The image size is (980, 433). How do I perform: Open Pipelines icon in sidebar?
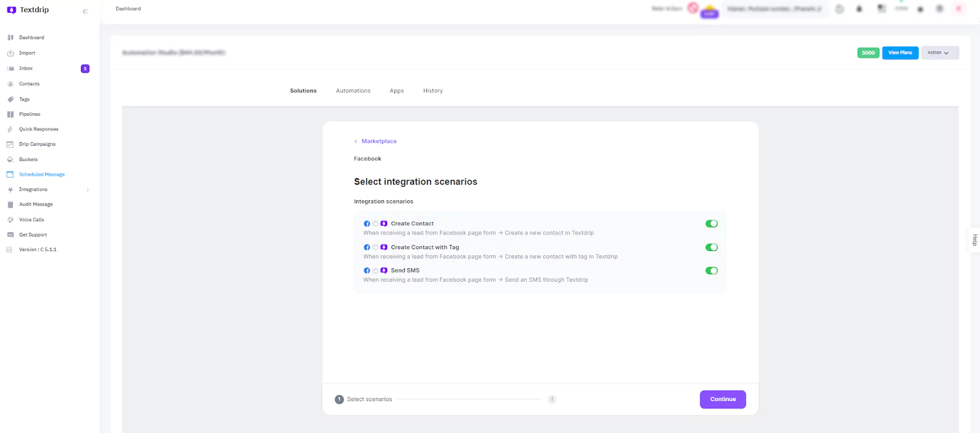[x=10, y=115]
